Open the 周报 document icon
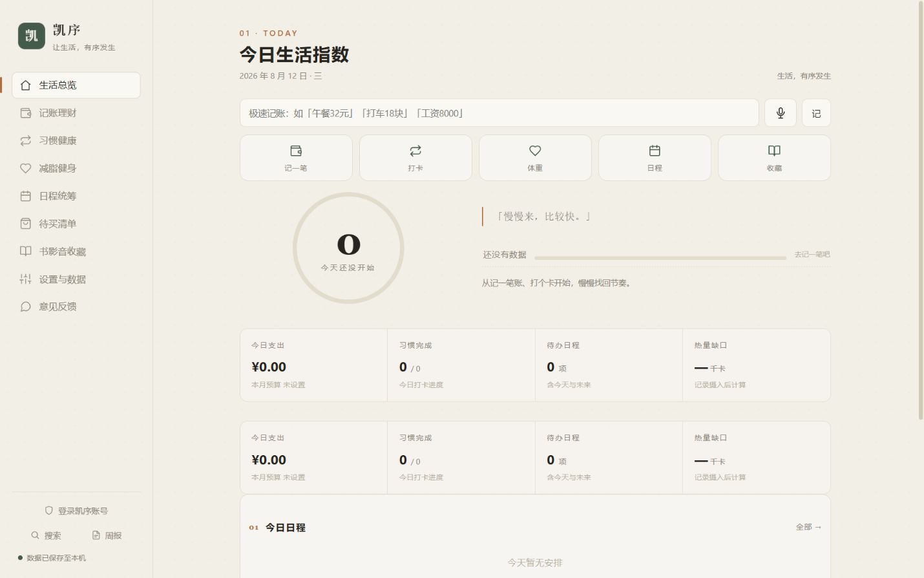 coord(96,535)
